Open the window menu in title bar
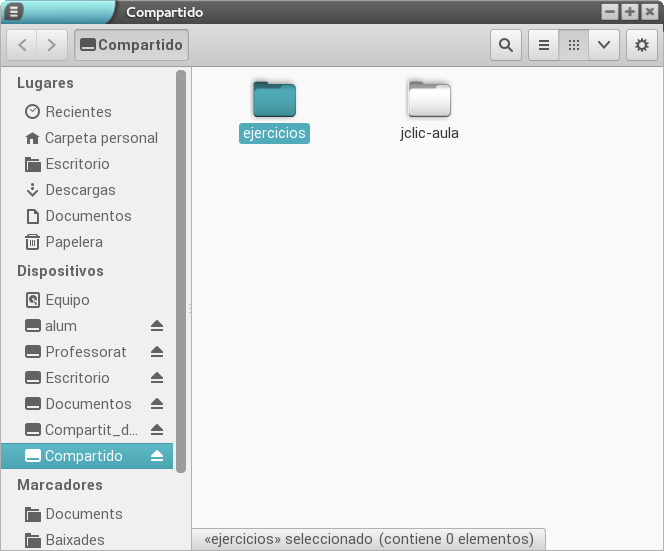The width and height of the screenshot is (664, 551). (x=14, y=12)
